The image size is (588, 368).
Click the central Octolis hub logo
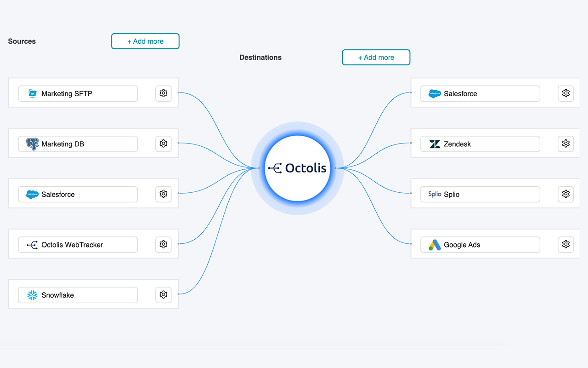[297, 168]
